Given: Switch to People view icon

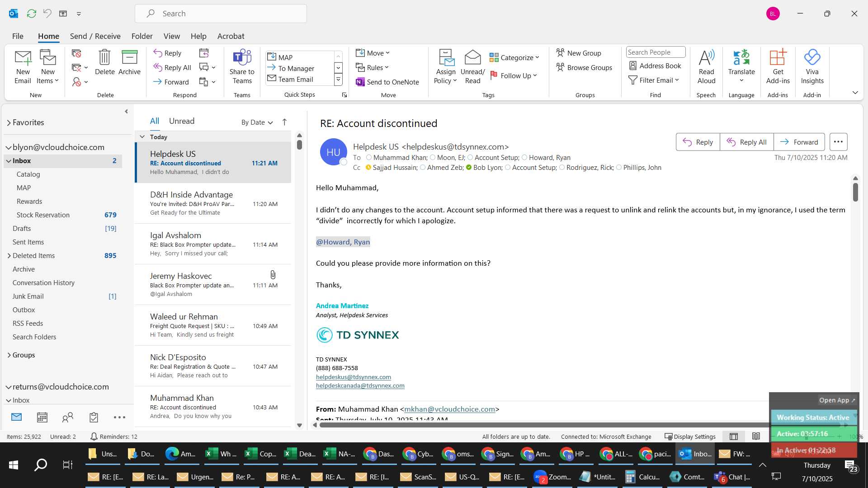Looking at the screenshot, I should pyautogui.click(x=68, y=417).
